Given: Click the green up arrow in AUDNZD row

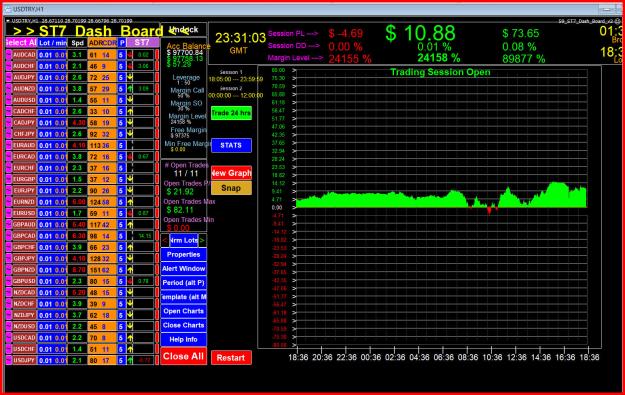Looking at the screenshot, I should pos(130,88).
